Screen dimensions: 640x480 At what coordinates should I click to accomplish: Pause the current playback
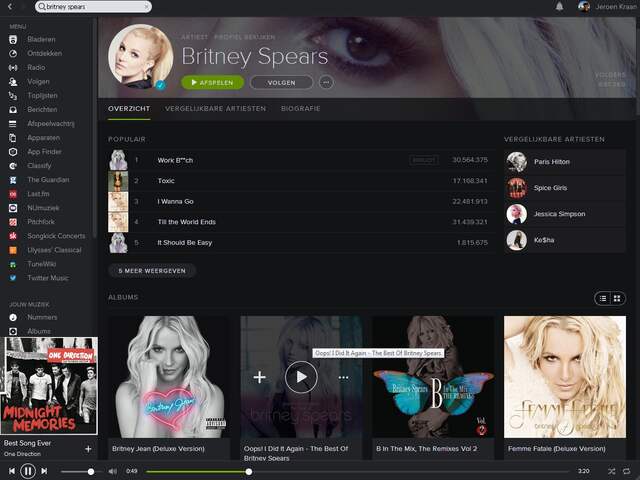[x=28, y=471]
